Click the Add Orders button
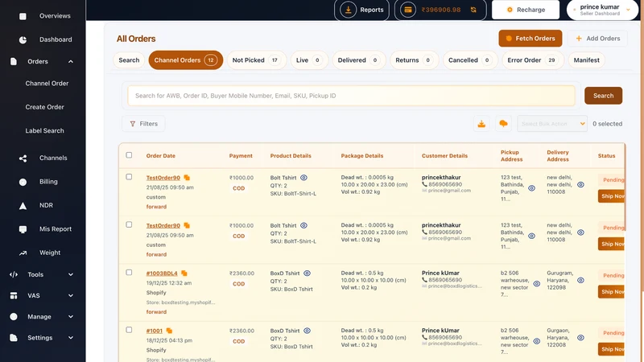Viewport: 644px width, 362px height. click(x=597, y=38)
